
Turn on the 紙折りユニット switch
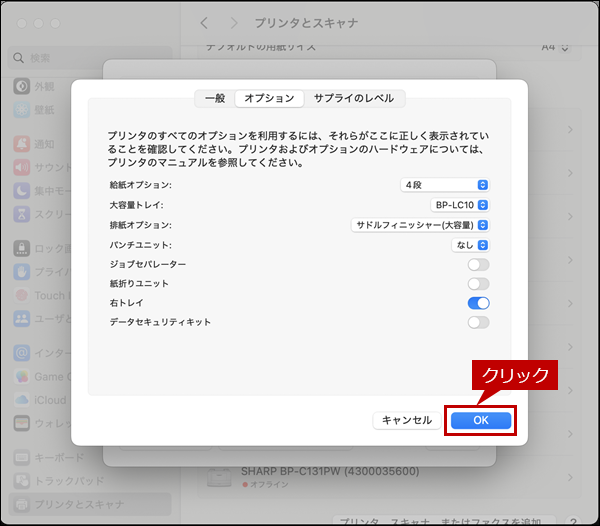tap(478, 284)
